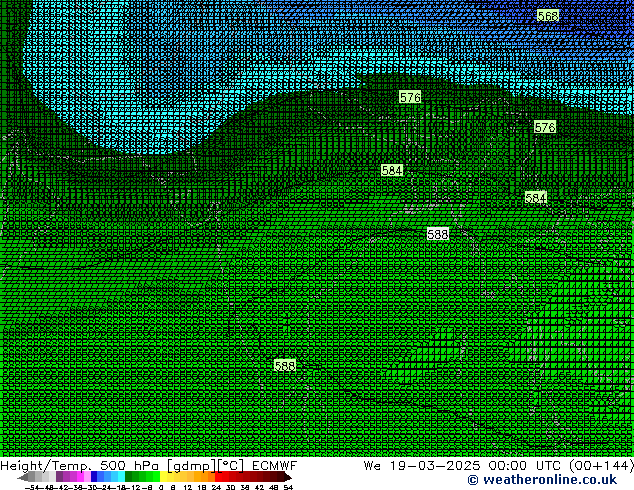This screenshot has height=490, width=634.
Task: Pick the dark green legend swatch at -12
Action: click(129, 476)
